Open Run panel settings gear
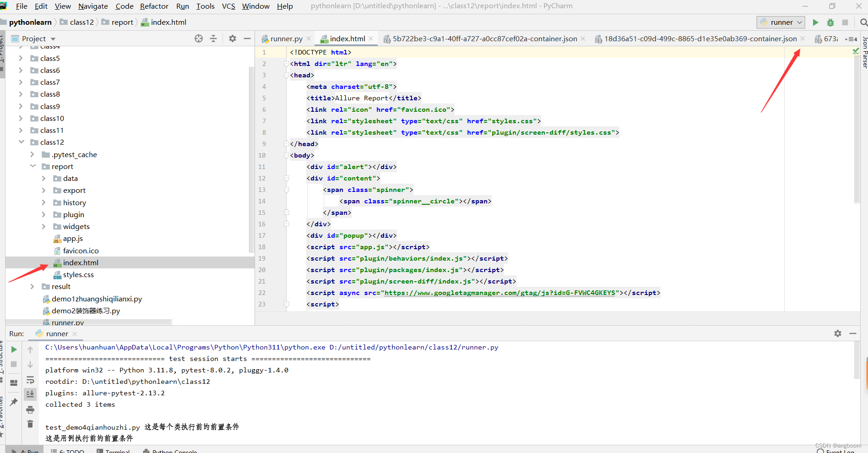The height and width of the screenshot is (453, 868). (x=838, y=333)
